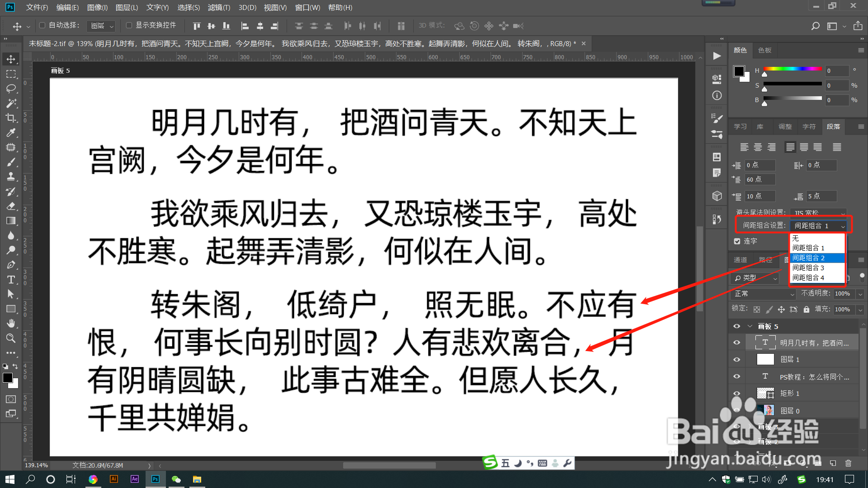Image resolution: width=868 pixels, height=488 pixels.
Task: Select the Horizontal Type tool
Action: [x=11, y=280]
